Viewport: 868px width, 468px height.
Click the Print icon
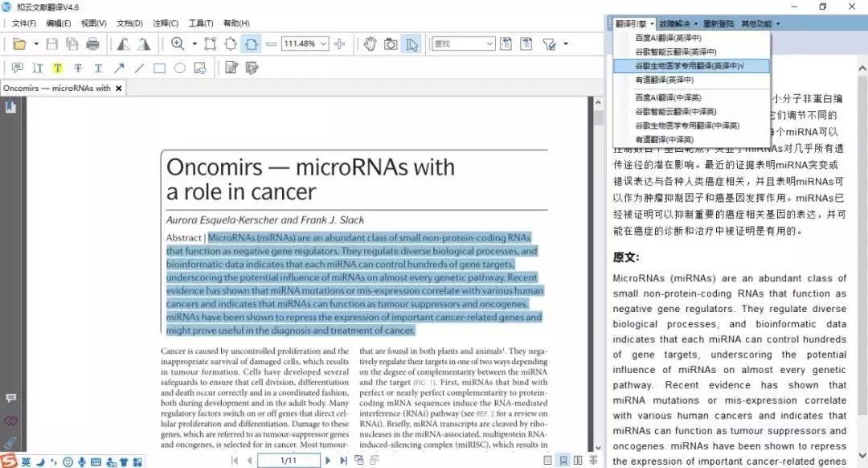[92, 43]
